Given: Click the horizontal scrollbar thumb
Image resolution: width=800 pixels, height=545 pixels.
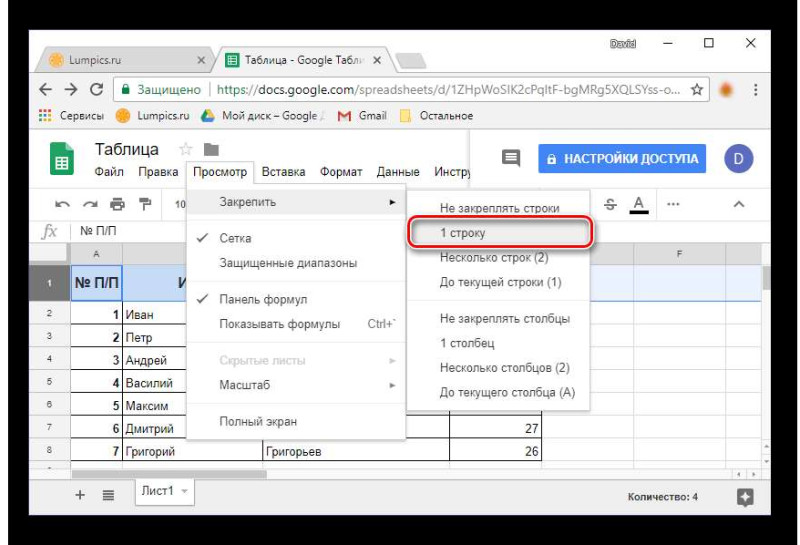Looking at the screenshot, I should [x=169, y=474].
